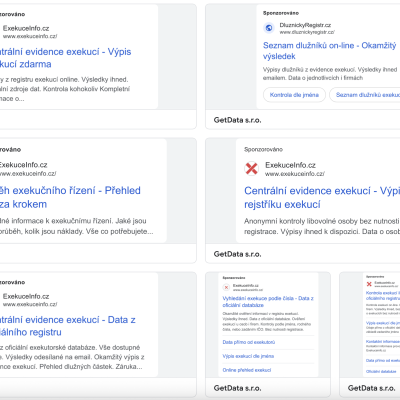Click 'www.exekuceinfo.cz/' URL in Centrální evidence rejstříku card
Viewport: 400px width, 400px height.
[295, 174]
